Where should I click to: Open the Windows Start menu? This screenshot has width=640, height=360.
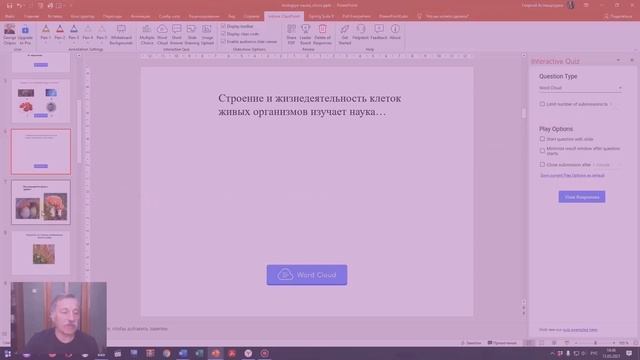pyautogui.click(x=7, y=353)
